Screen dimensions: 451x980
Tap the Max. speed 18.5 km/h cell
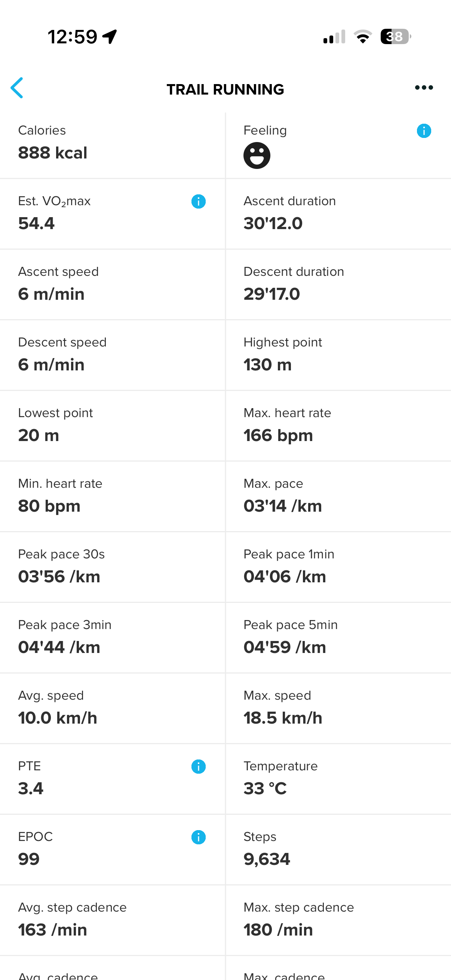tap(338, 708)
